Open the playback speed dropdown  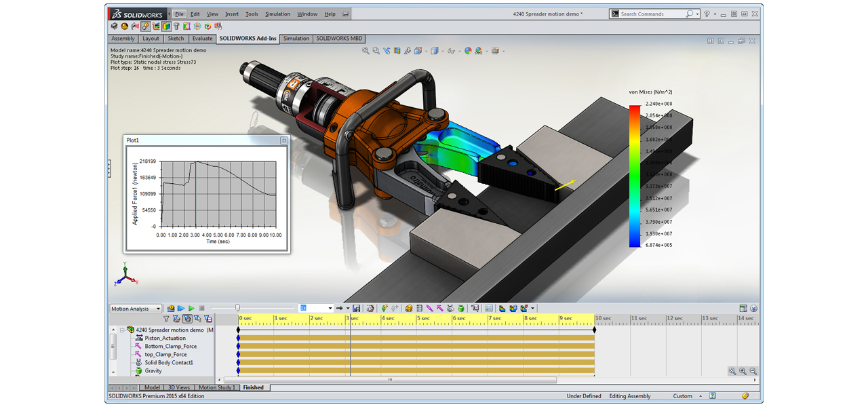point(330,309)
